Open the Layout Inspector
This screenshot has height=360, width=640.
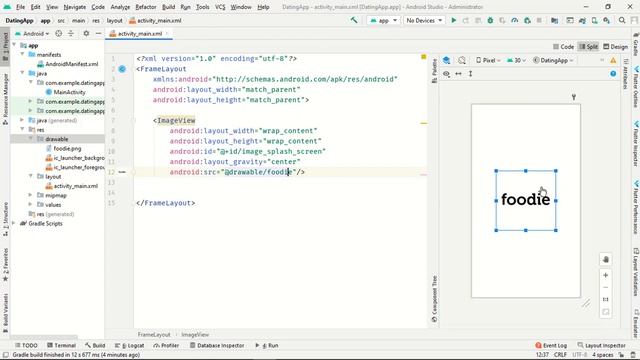(602, 345)
